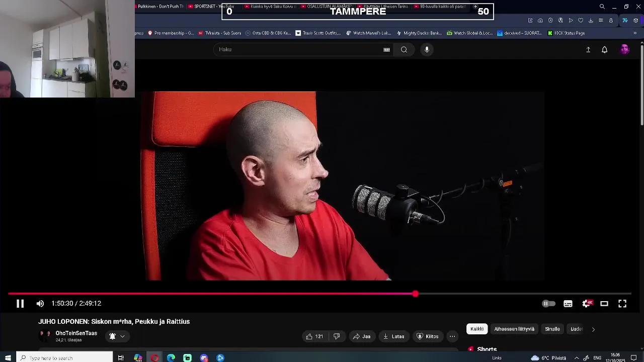Viewport: 644px width, 362px height.
Task: Open YouTube notifications bell
Action: point(605,49)
